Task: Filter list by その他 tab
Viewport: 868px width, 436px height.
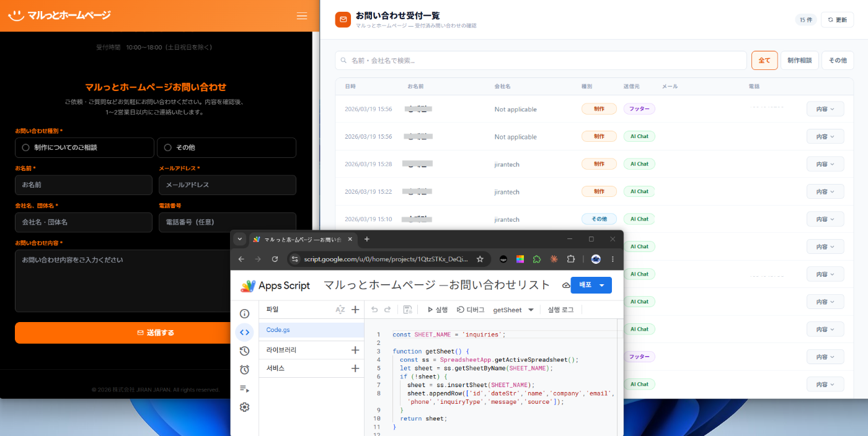Action: coord(838,60)
